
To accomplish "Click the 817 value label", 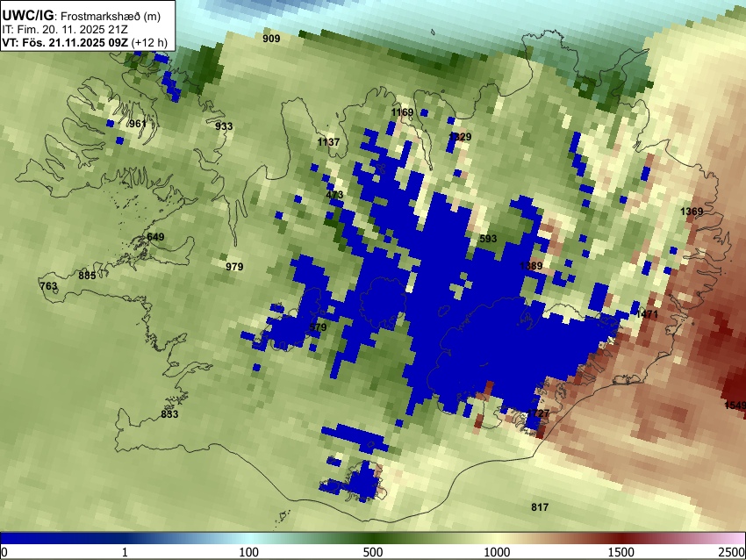I will [x=540, y=507].
